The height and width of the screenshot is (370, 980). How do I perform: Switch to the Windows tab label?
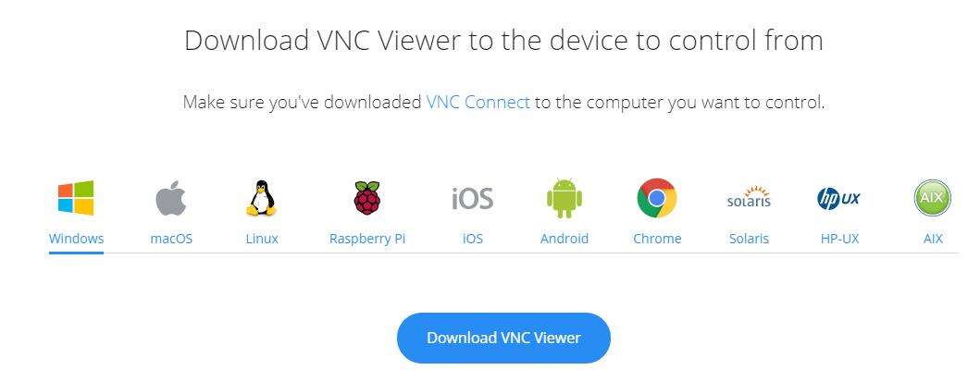(x=76, y=238)
